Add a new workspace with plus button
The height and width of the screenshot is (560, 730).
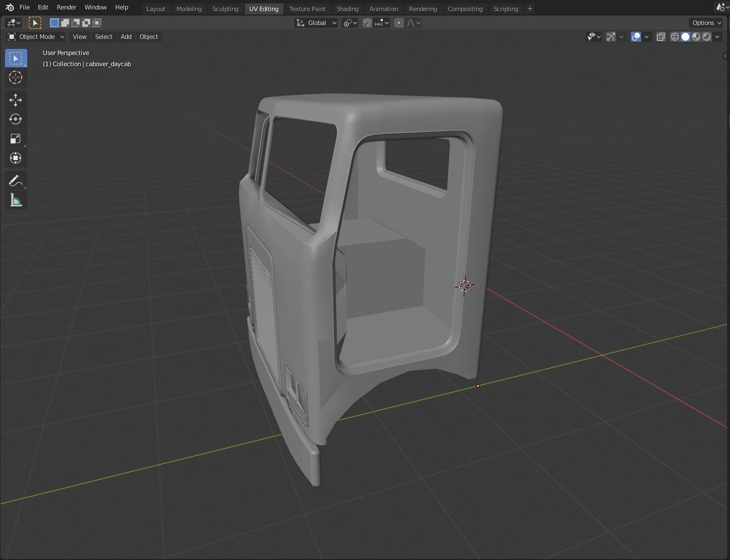coord(530,9)
